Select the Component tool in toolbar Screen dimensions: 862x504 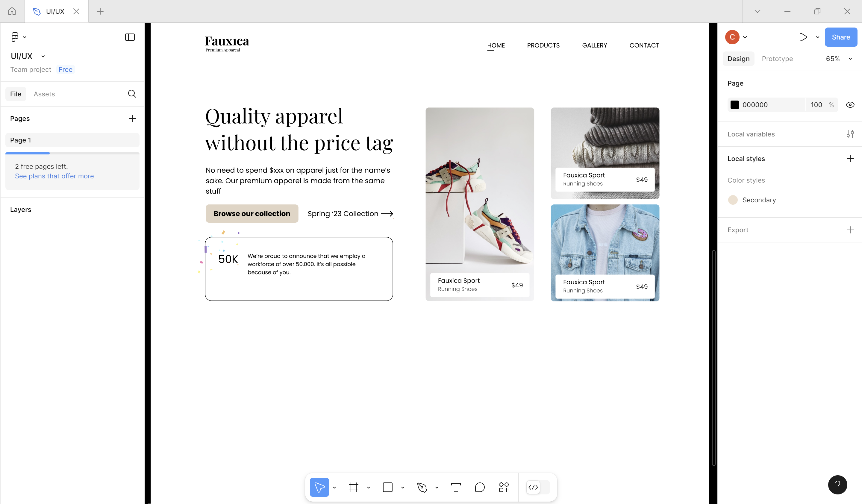coord(503,487)
